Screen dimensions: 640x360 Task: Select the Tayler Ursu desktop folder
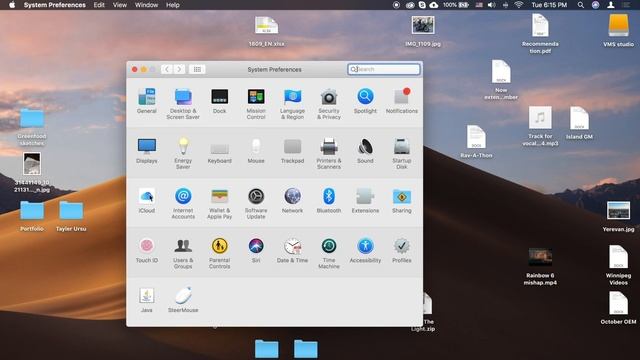point(71,216)
